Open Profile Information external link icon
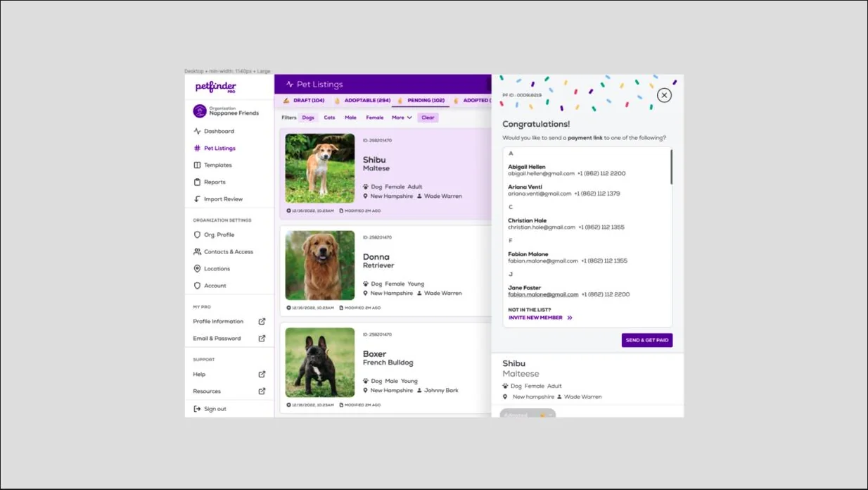This screenshot has height=490, width=868. 262,321
